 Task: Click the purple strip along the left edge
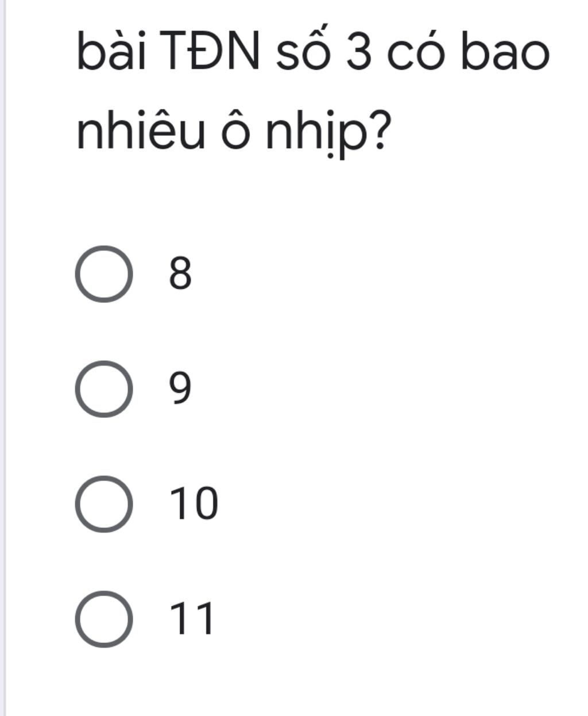3,358
